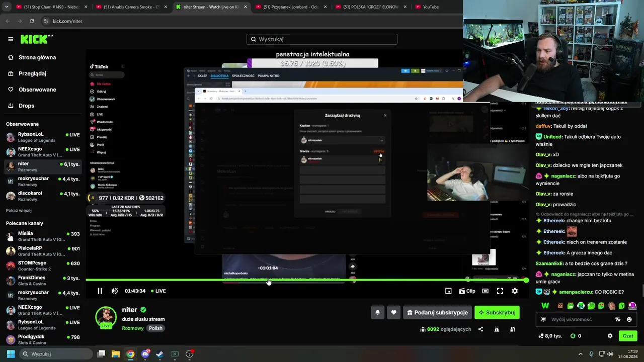Open Chrome from the taskbar
Viewport: 644px width, 362px height.
coord(130,354)
